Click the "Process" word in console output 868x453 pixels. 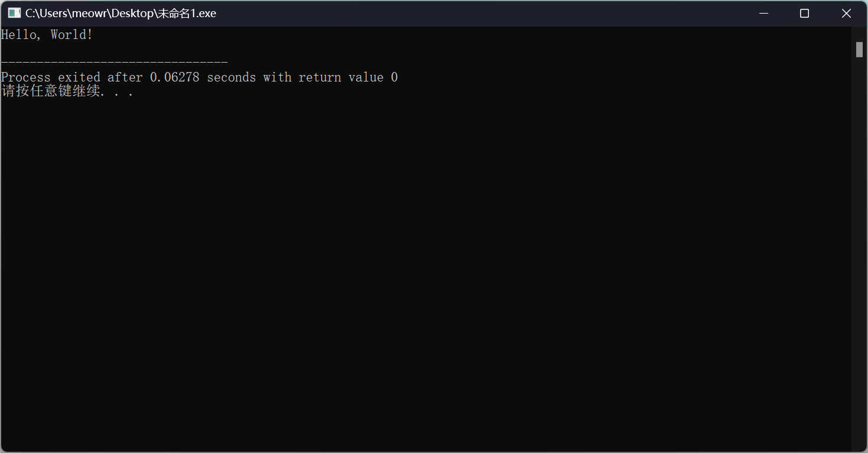(25, 77)
